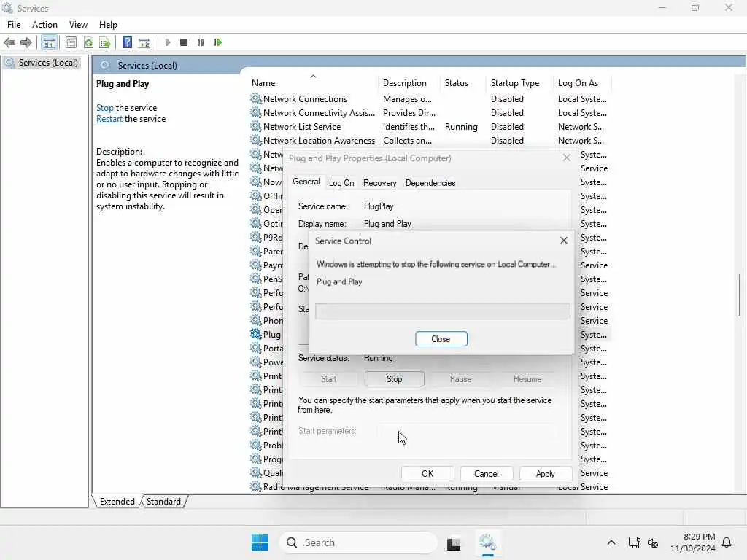Click the Restart Service toolbar icon
Image resolution: width=747 pixels, height=560 pixels.
(217, 42)
